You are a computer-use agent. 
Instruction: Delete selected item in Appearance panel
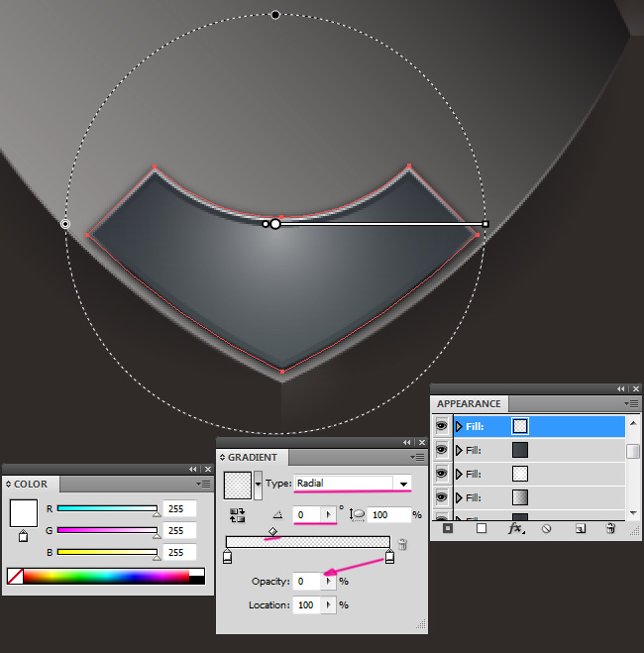coord(610,529)
